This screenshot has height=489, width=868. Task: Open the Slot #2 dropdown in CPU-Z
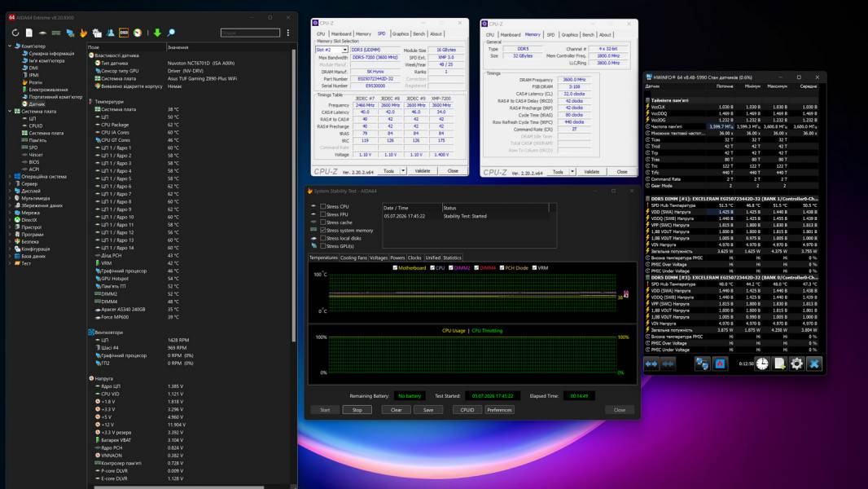[344, 50]
